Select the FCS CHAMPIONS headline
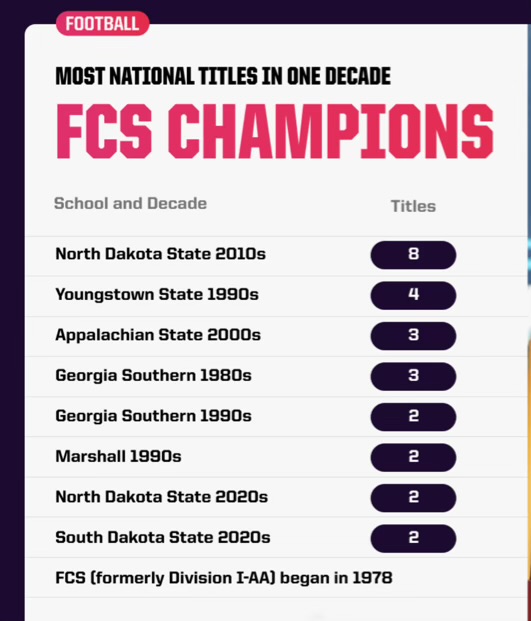Screen dimensions: 531x621 [x=275, y=131]
